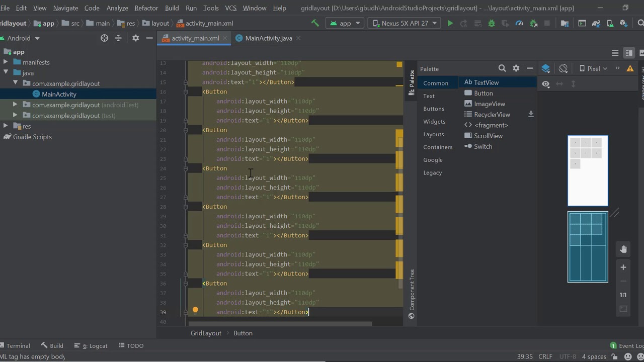
Task: Select the Buttons palette category
Action: tap(434, 109)
